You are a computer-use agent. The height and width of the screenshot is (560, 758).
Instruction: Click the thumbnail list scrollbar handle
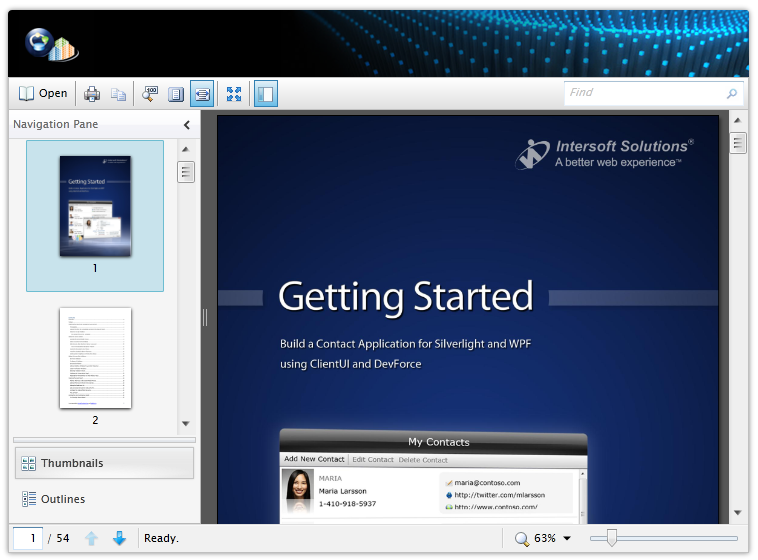186,172
